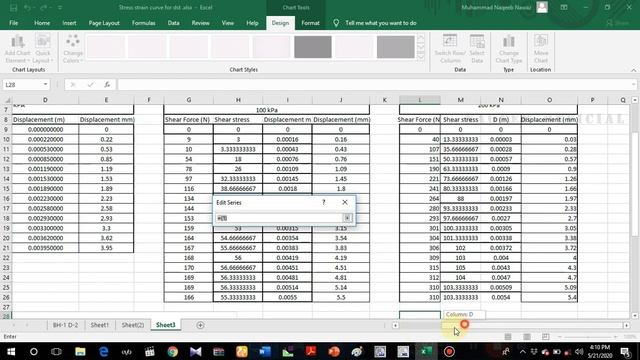Select row header 15
Screen dimensions: 640x360
[6, 189]
